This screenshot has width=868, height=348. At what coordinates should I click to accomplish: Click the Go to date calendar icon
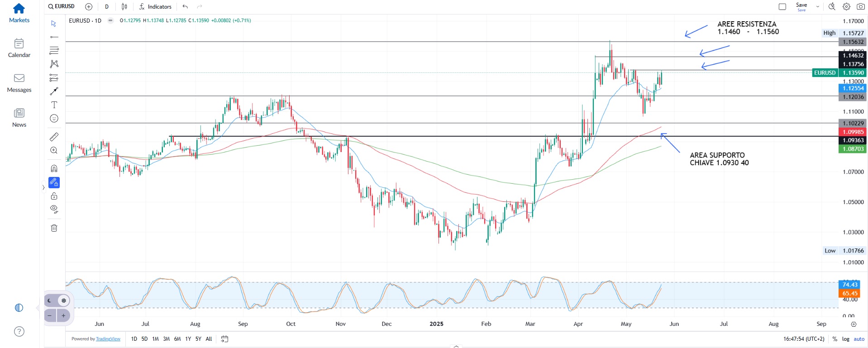tap(224, 339)
